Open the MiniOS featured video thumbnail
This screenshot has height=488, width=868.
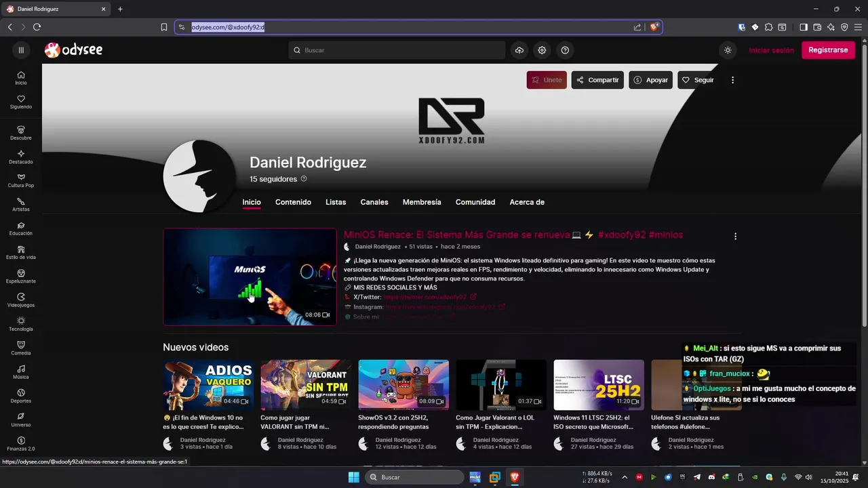pyautogui.click(x=250, y=277)
